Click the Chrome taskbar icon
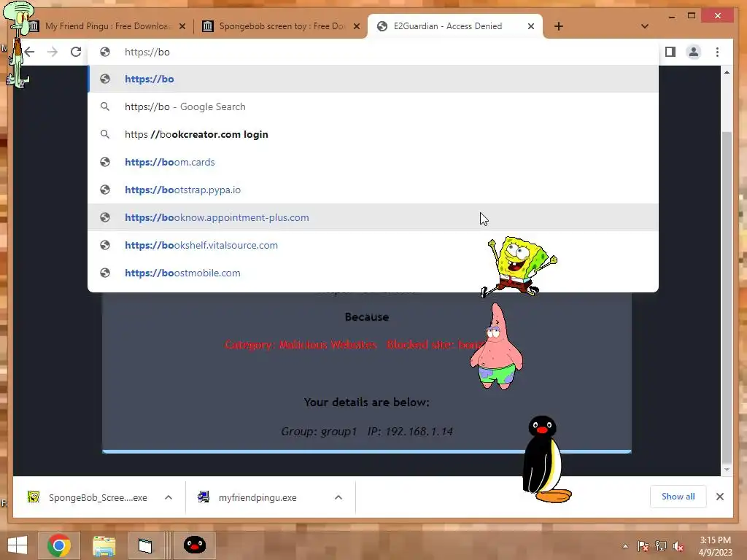The image size is (747, 560). point(58,545)
